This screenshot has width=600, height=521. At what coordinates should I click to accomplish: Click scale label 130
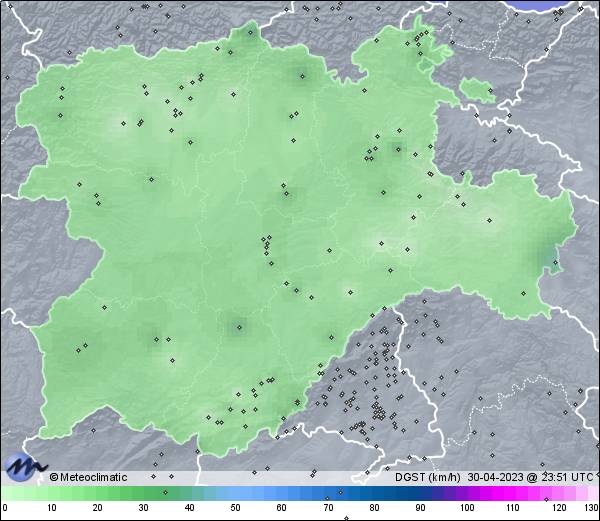591,508
